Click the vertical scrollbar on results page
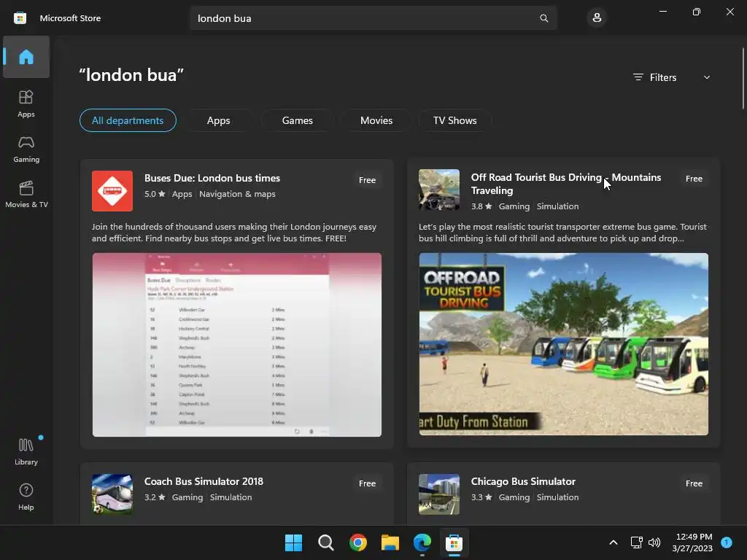Screen dimensions: 747x560 (743, 79)
